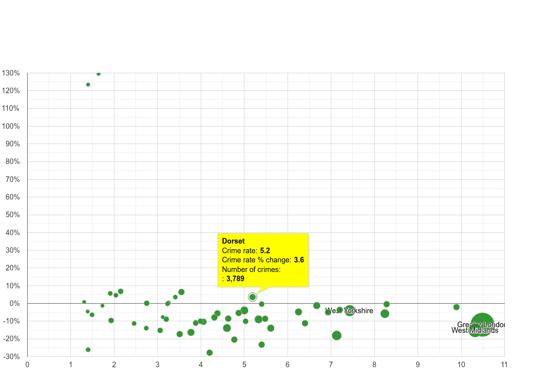Viewport: 556px width, 392px height.
Task: Click the 100% y-axis label
Action: click(x=11, y=126)
